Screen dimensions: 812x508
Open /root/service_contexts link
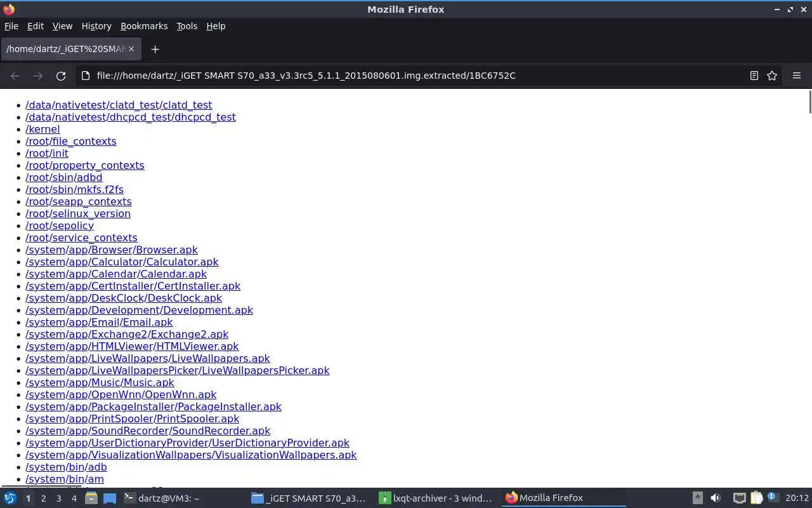[81, 237]
